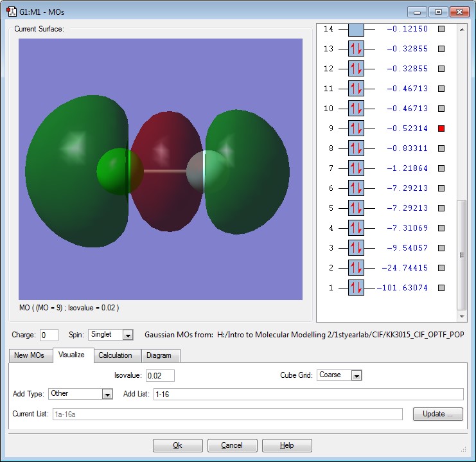Toggle surface marker for orbital 8 (-0.83311)
Screen dimensions: 476x462
[x=441, y=148]
